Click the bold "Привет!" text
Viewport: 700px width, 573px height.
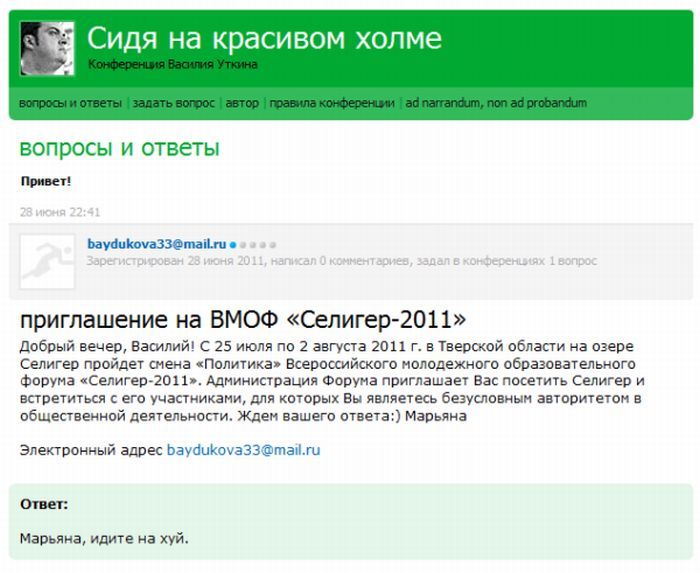[46, 181]
